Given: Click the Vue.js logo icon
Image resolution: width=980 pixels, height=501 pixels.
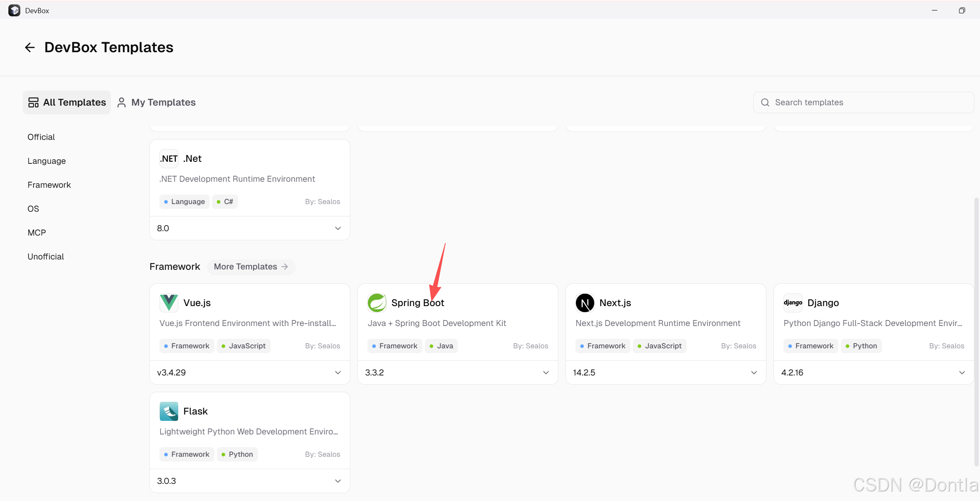Looking at the screenshot, I should coord(169,303).
